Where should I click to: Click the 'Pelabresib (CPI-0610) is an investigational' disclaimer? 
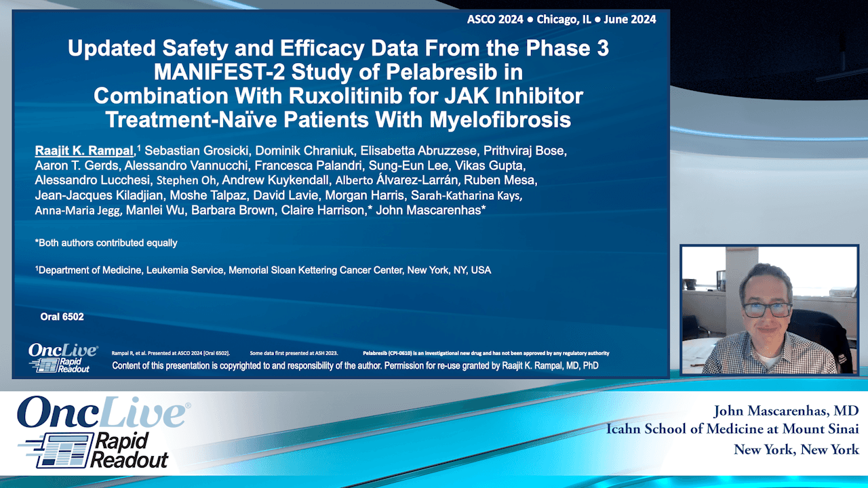(x=486, y=353)
